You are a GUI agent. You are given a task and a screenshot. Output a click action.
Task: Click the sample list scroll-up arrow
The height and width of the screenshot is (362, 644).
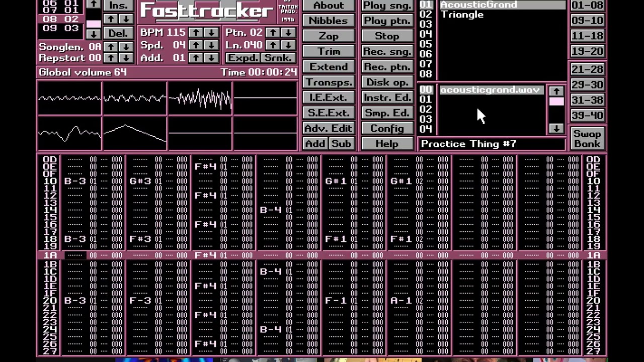pos(556,91)
